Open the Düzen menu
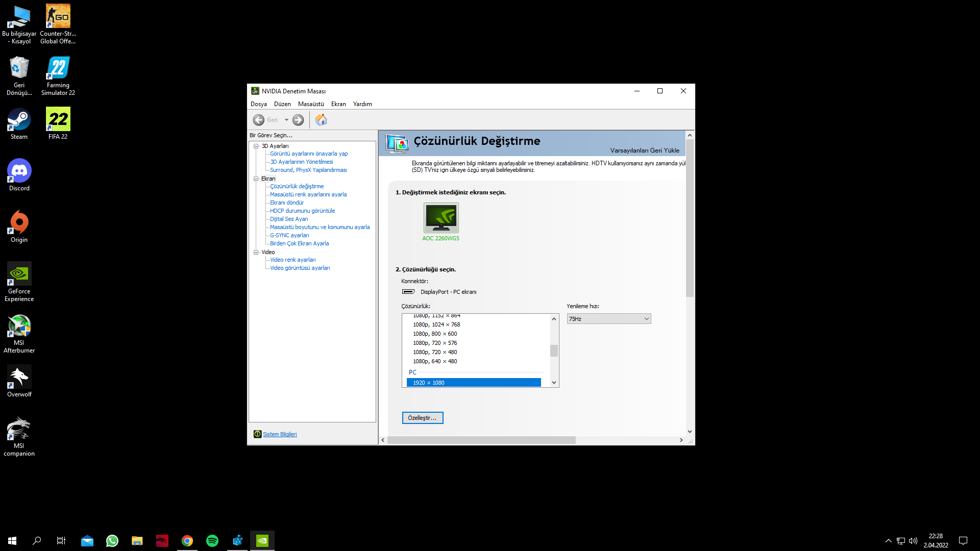 click(x=282, y=104)
